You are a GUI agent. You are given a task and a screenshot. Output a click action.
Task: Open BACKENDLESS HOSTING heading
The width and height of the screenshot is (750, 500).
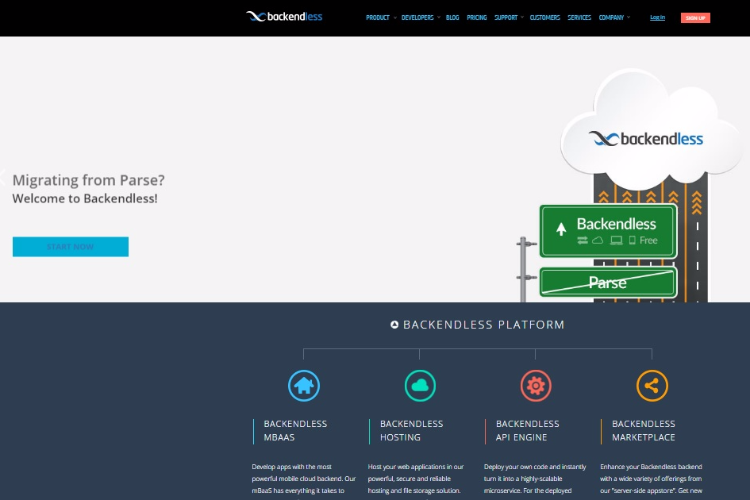[x=411, y=431]
